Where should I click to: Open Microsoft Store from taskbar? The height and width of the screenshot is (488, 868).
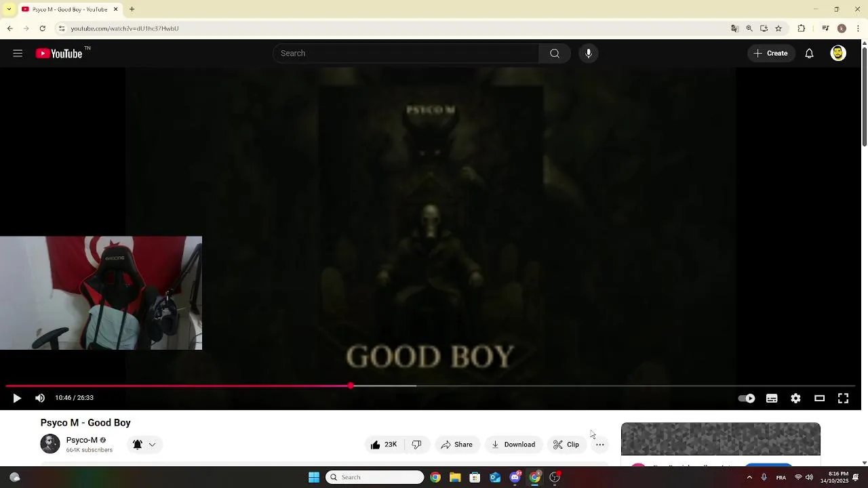pyautogui.click(x=475, y=477)
